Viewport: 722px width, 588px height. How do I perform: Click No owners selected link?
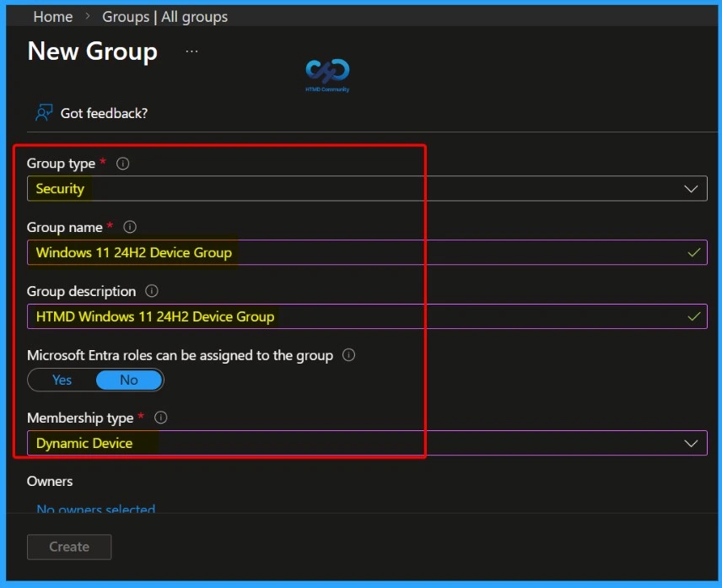95,510
